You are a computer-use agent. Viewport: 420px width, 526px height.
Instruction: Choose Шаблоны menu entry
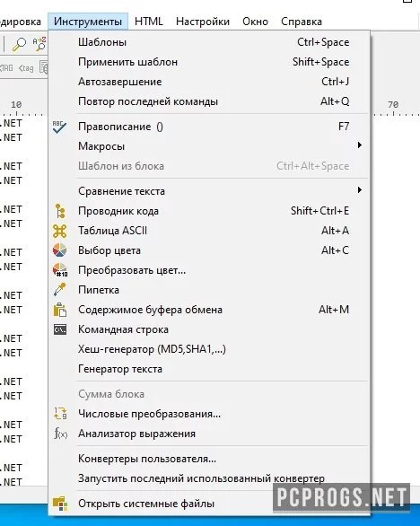[210, 42]
